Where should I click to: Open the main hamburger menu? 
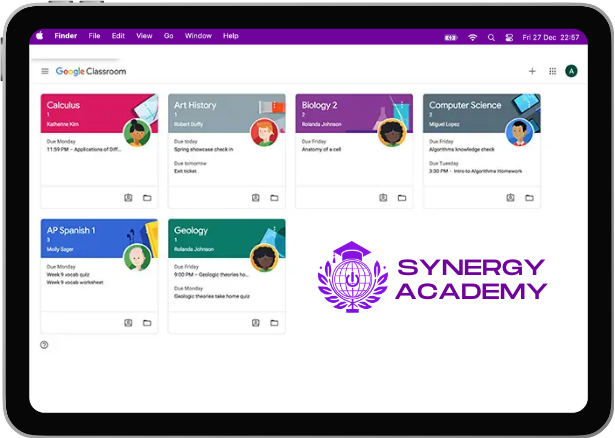point(45,71)
